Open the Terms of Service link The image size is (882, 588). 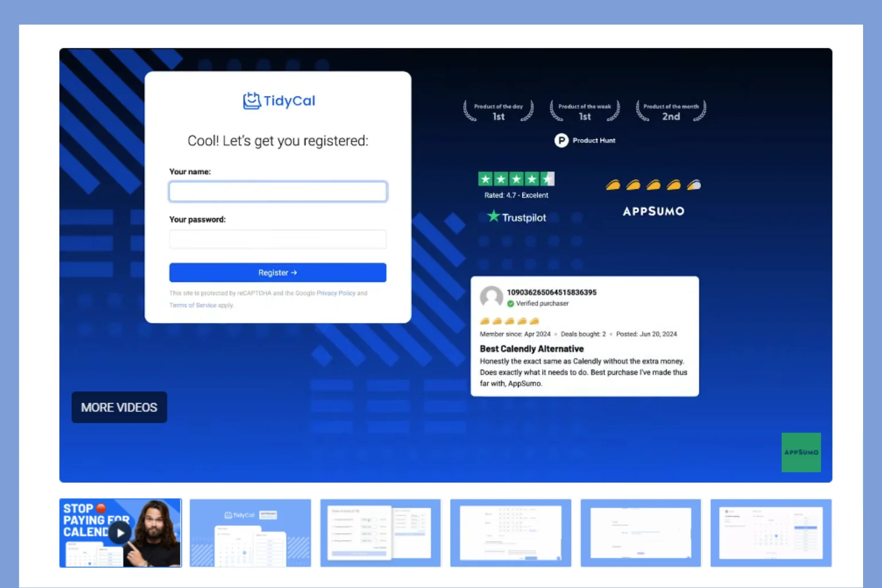coord(193,305)
